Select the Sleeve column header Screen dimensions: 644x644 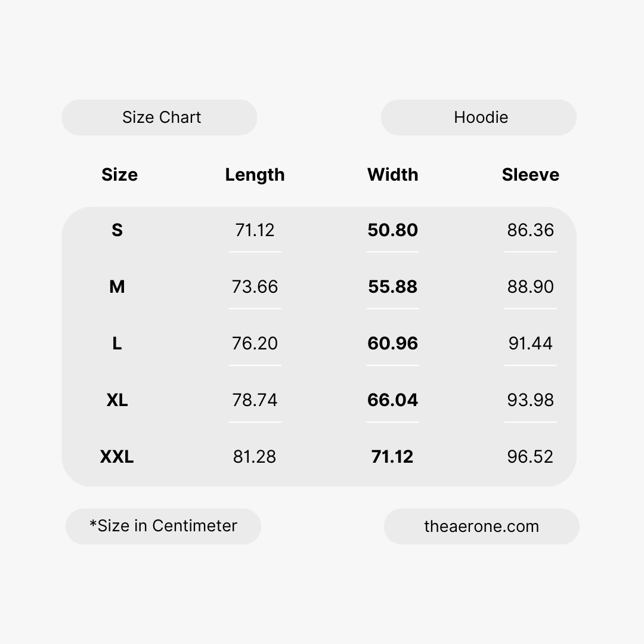[530, 175]
